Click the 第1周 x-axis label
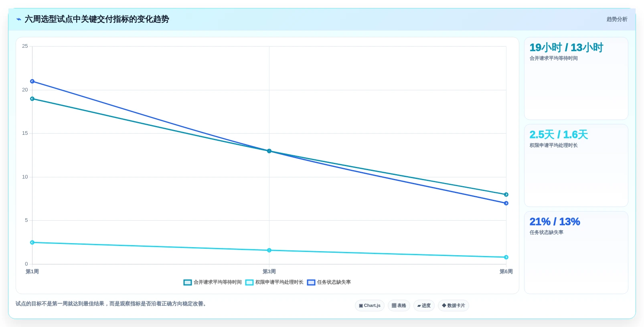Screen dimensions: 644x327 point(32,272)
